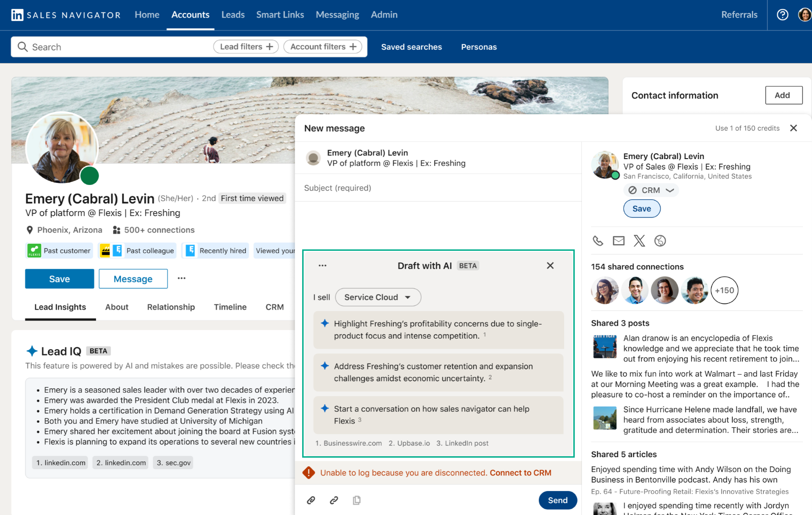Open Messaging in navigation
This screenshot has height=515, width=812.
337,15
